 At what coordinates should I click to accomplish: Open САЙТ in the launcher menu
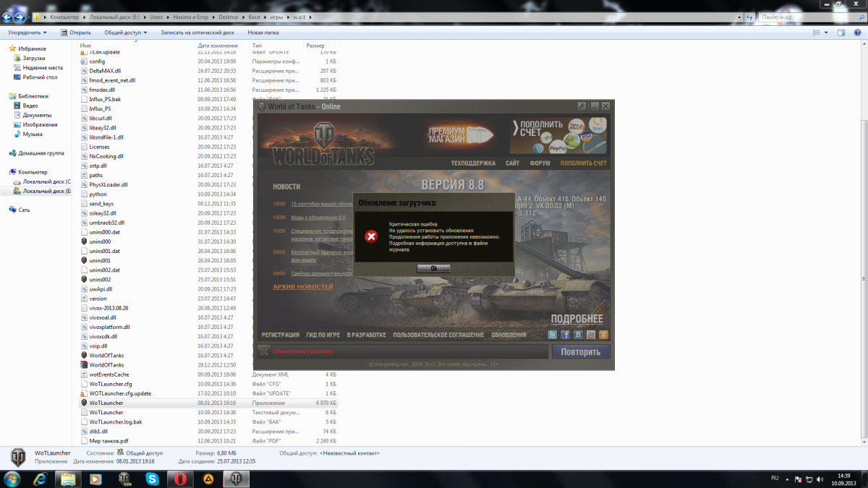coord(513,163)
